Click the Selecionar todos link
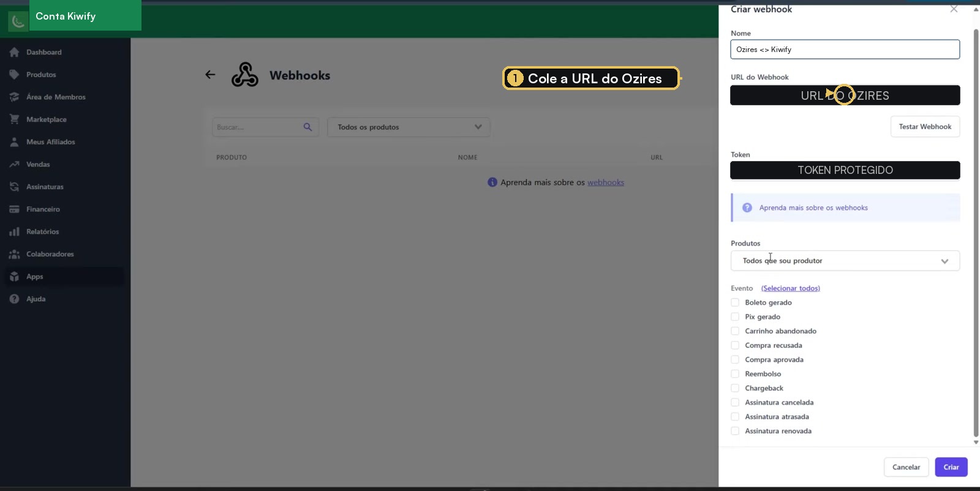 coord(791,288)
